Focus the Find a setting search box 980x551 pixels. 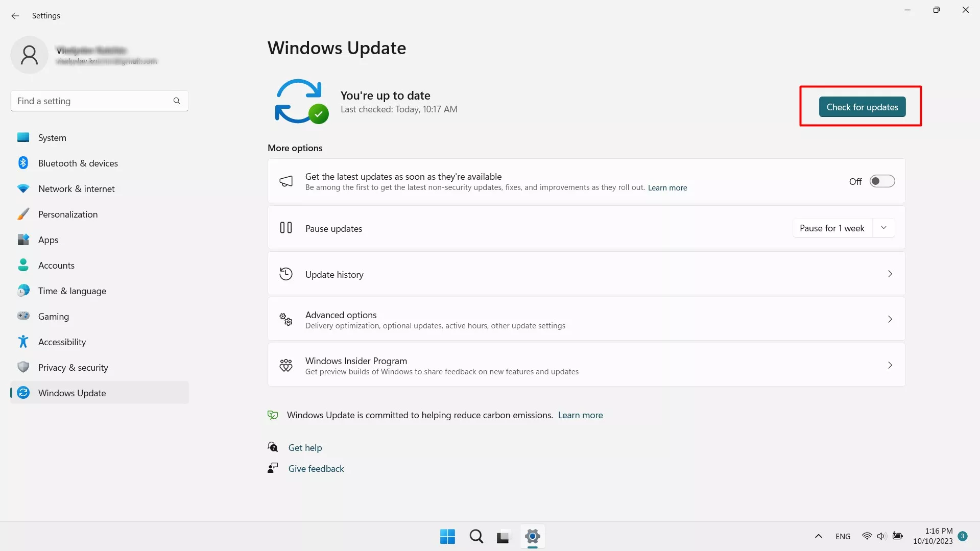pyautogui.click(x=100, y=101)
